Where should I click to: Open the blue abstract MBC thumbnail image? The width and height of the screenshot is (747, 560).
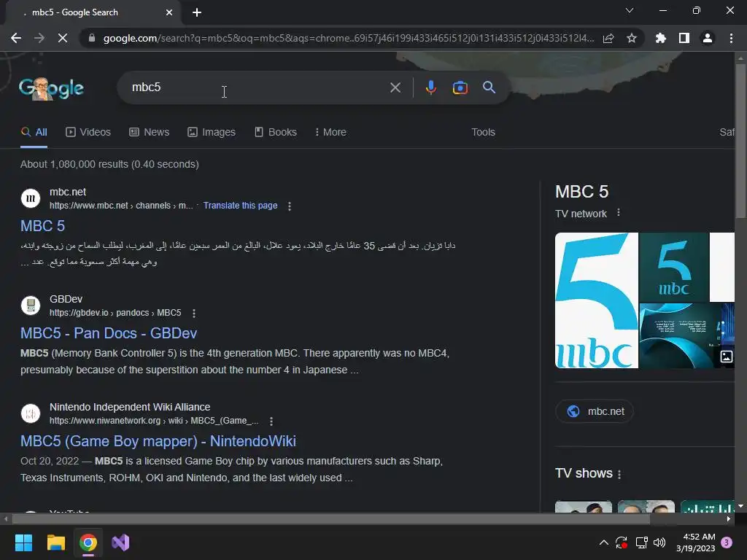[x=679, y=335]
